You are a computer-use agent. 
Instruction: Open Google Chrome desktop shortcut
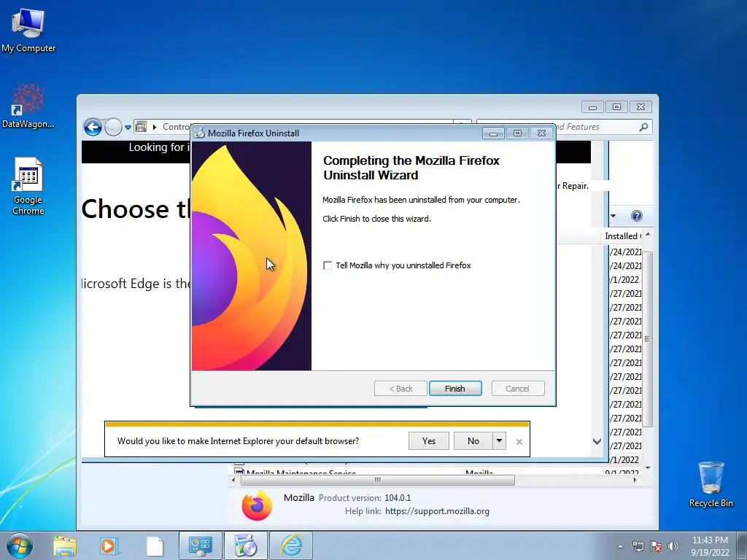(28, 186)
